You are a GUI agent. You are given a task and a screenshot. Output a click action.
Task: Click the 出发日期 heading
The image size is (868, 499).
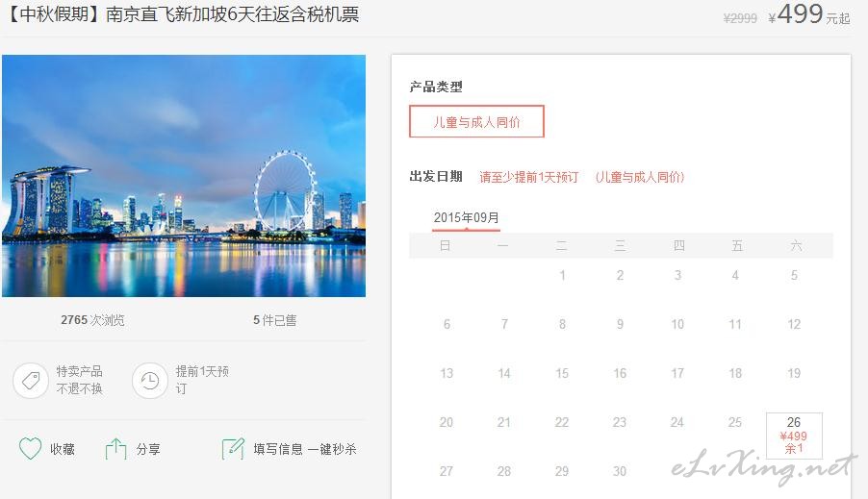pos(436,177)
